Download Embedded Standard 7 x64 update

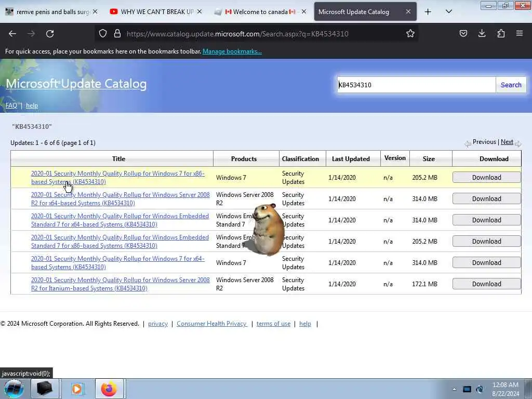coord(486,220)
